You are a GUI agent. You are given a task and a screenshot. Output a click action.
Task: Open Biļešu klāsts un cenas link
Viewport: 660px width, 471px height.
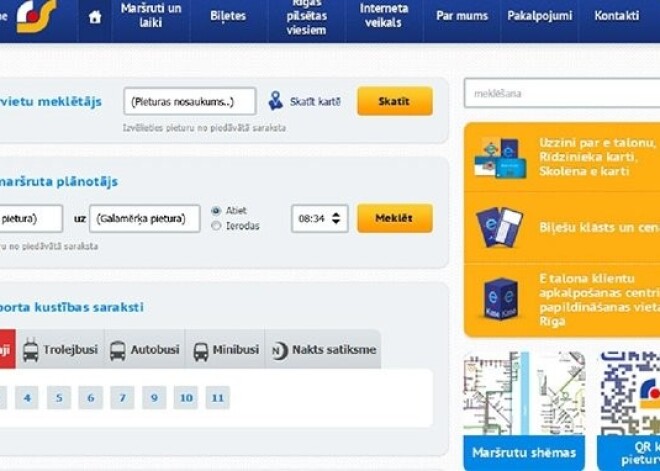(599, 227)
